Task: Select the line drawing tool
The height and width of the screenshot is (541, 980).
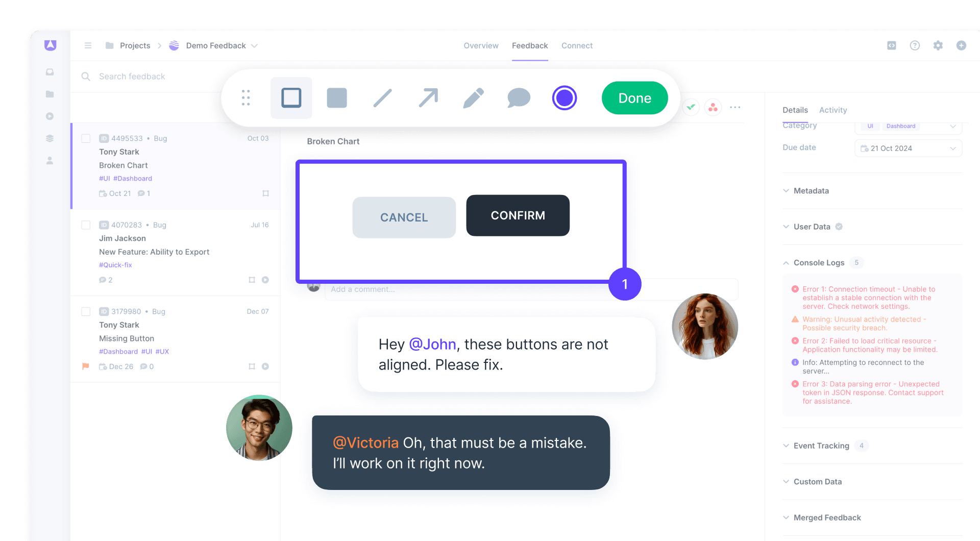Action: (x=382, y=97)
